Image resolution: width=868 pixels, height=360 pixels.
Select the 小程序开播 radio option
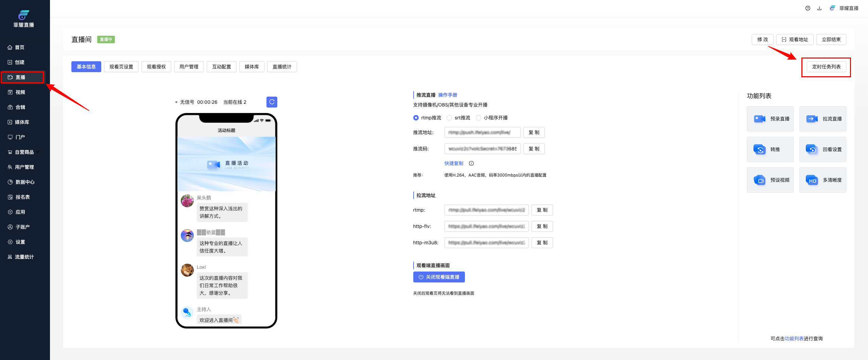479,118
